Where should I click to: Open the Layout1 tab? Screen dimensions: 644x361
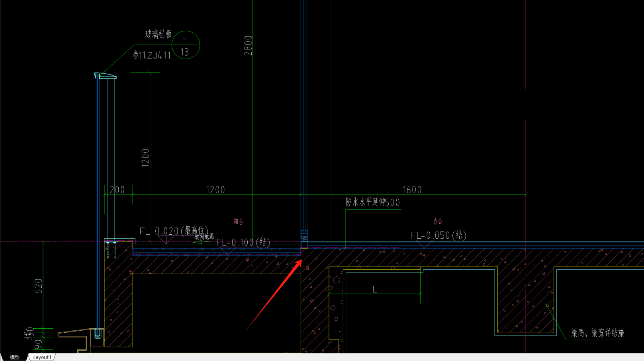pos(42,357)
